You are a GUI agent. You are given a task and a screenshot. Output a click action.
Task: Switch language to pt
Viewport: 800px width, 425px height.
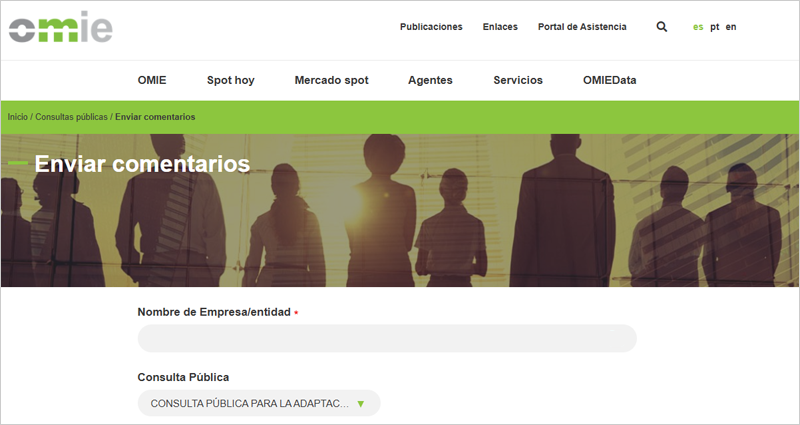(x=715, y=27)
